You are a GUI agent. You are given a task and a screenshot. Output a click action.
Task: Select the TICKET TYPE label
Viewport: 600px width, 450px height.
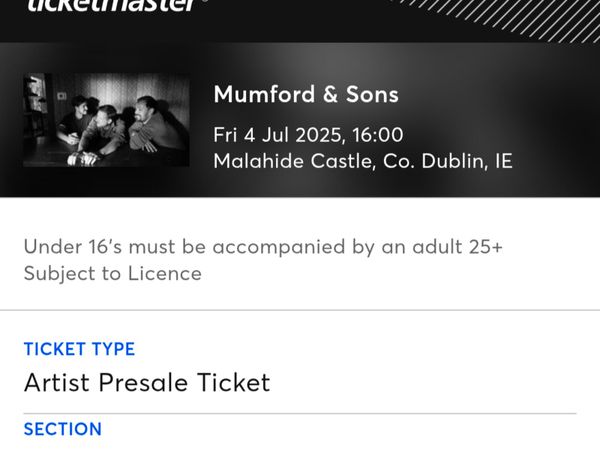79,349
